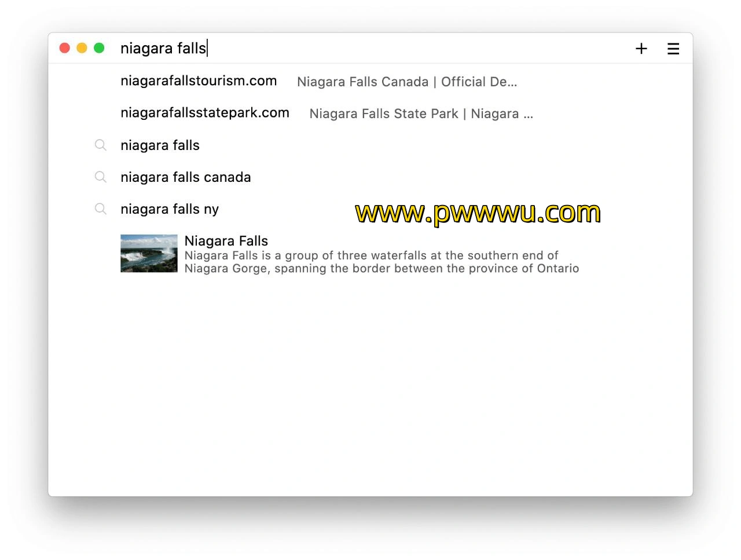Click search icon beside "niagara falls ny"
The height and width of the screenshot is (560, 741).
click(101, 209)
